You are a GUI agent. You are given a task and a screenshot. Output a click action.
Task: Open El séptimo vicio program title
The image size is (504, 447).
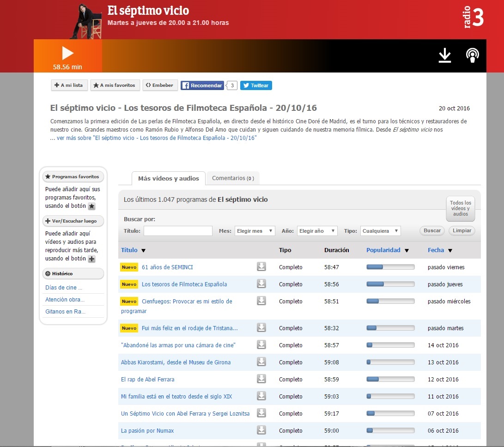148,11
